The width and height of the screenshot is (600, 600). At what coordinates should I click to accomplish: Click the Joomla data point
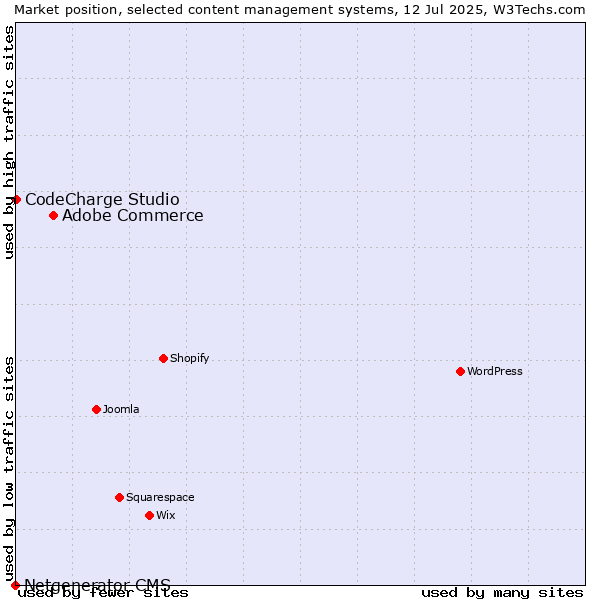[x=96, y=410]
